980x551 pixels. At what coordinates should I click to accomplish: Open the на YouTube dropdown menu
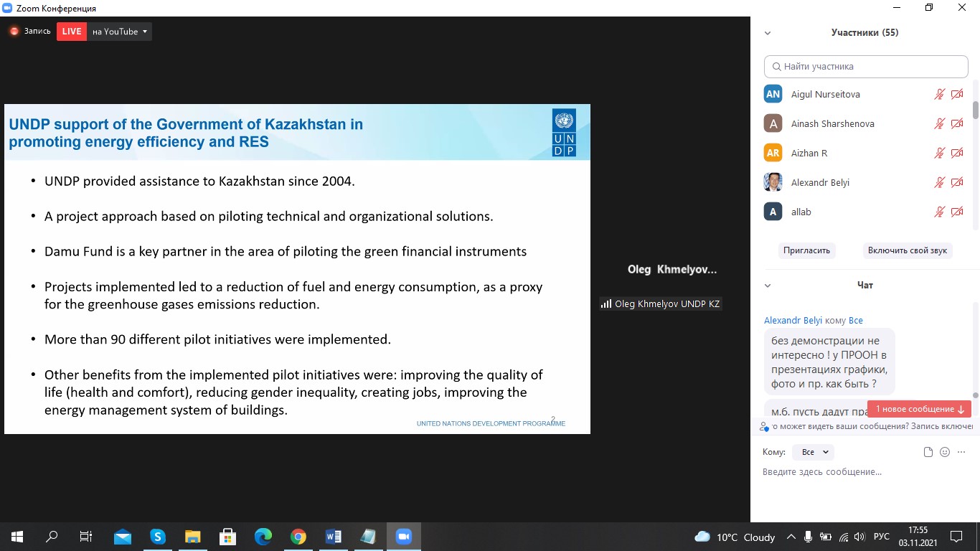coord(119,32)
